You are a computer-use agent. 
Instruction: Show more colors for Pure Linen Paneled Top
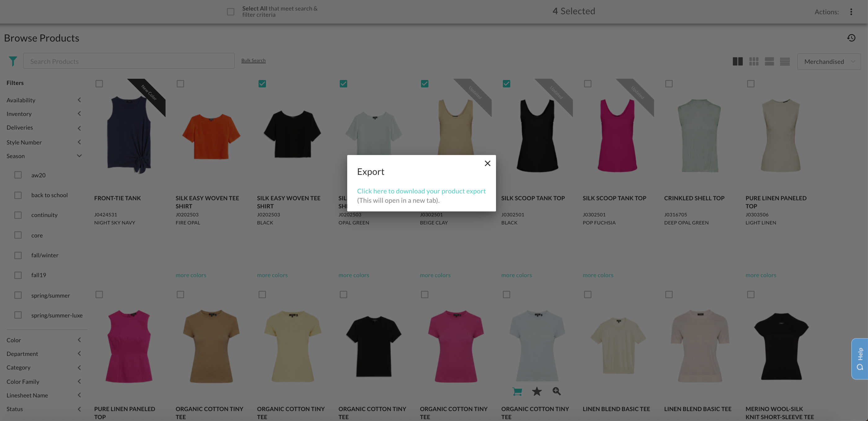tap(761, 275)
